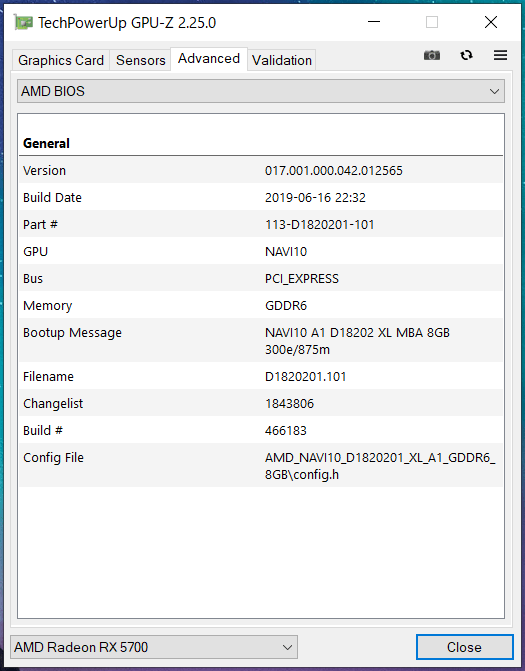
Task: Switch to the Sensors tab
Action: pyautogui.click(x=141, y=60)
